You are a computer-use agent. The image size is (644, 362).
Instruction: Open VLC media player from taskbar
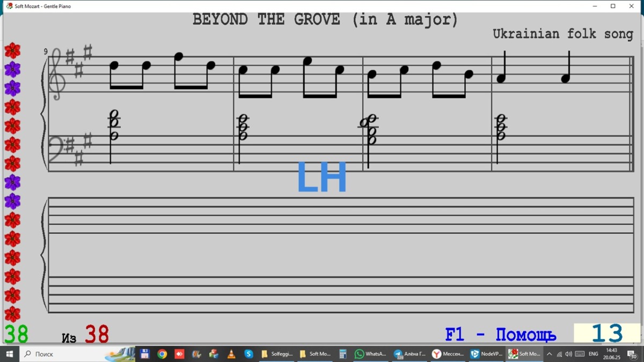coord(231,354)
